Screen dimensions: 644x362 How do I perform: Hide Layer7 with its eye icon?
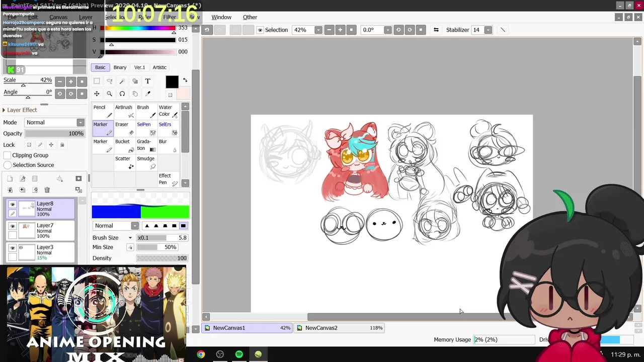(13, 226)
